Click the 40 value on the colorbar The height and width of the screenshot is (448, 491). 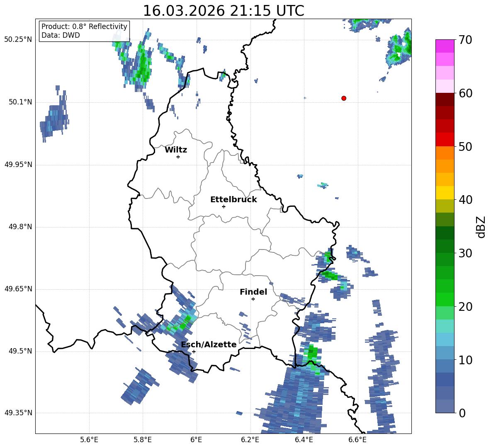point(465,200)
